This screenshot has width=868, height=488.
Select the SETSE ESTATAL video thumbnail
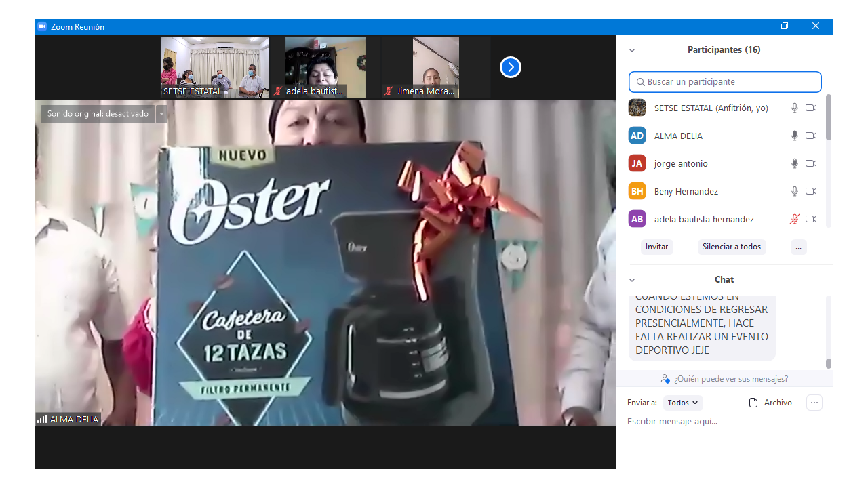215,67
